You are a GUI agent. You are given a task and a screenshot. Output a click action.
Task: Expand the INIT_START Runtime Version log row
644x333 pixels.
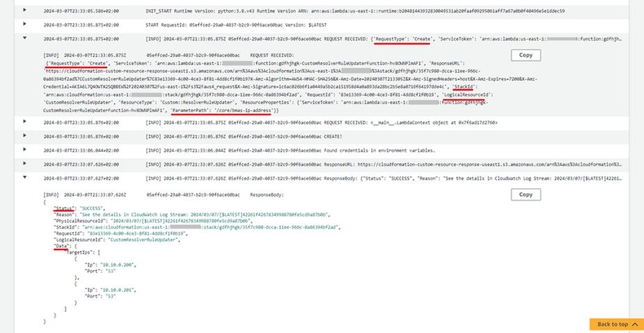26,10
